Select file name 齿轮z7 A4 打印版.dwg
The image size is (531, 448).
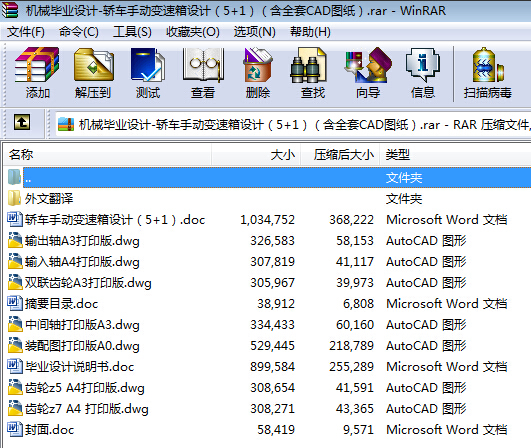(87, 409)
